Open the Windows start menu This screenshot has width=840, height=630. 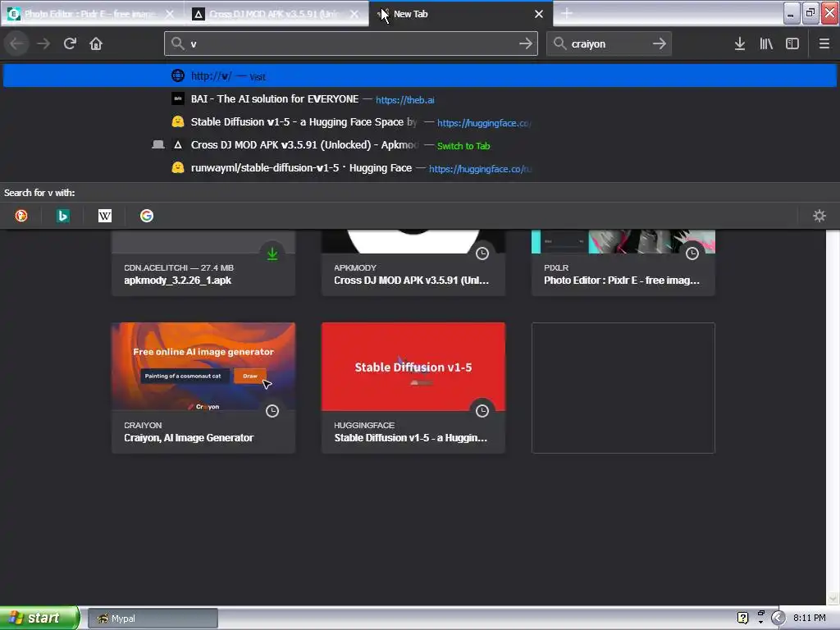pyautogui.click(x=39, y=618)
